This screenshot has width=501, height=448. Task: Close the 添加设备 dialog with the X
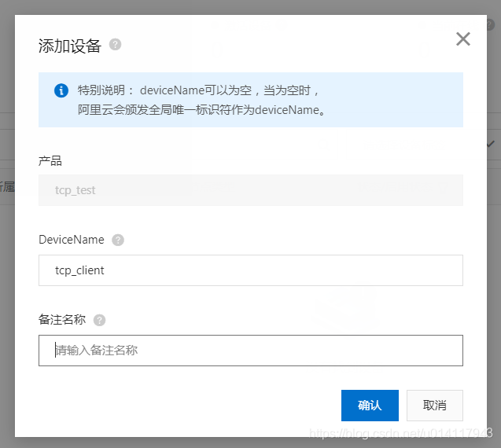(463, 39)
